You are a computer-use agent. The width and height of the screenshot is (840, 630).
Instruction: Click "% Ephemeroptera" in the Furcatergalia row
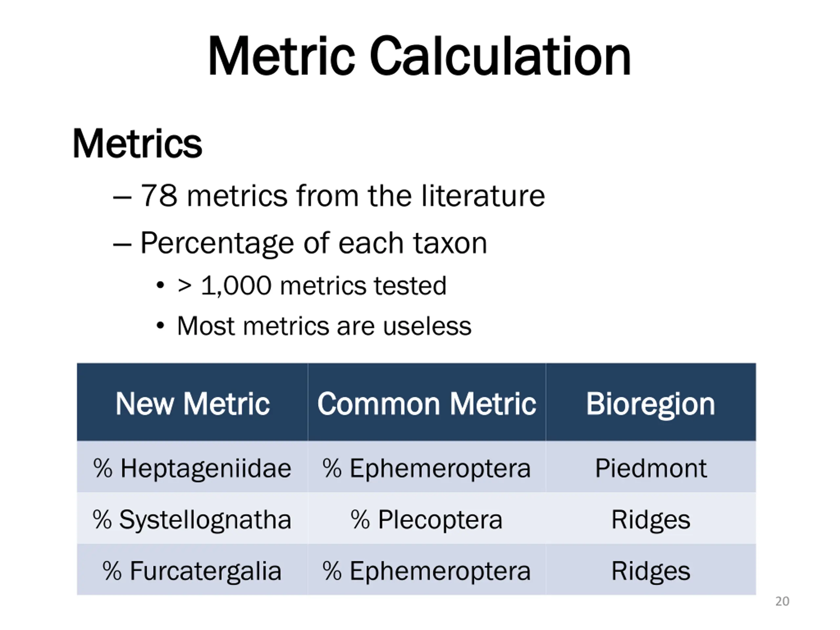[x=427, y=571]
